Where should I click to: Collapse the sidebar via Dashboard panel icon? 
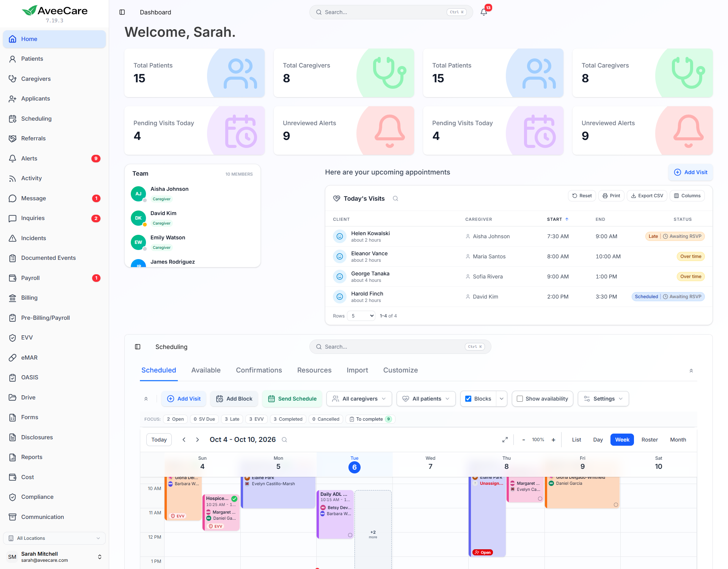pyautogui.click(x=122, y=12)
